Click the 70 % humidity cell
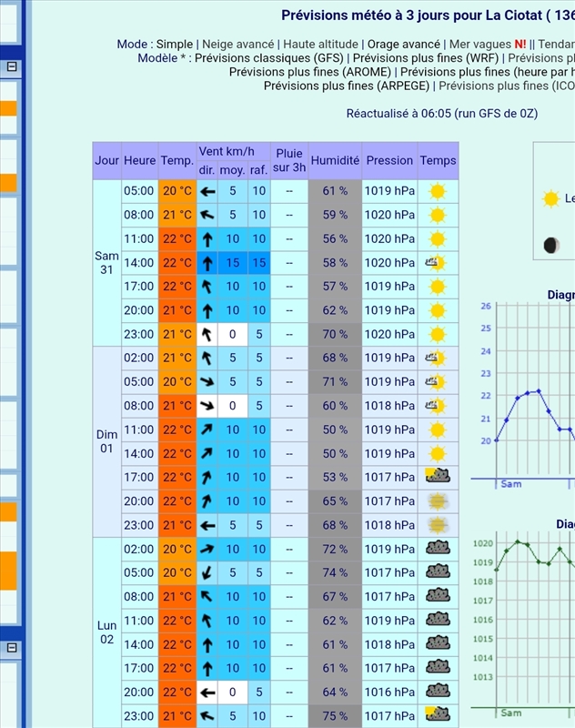 (x=335, y=334)
